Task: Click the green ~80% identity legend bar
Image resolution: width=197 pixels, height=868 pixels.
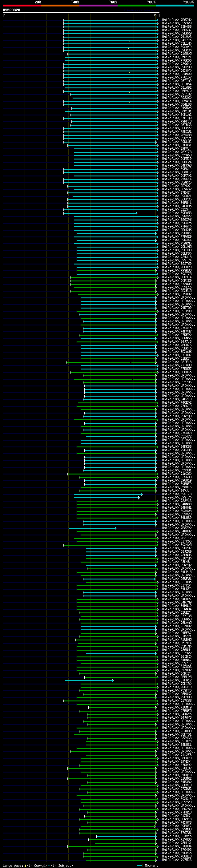Action: click(137, 6)
